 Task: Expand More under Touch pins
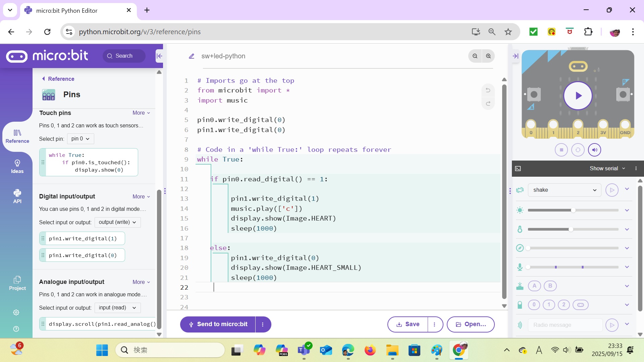click(141, 113)
